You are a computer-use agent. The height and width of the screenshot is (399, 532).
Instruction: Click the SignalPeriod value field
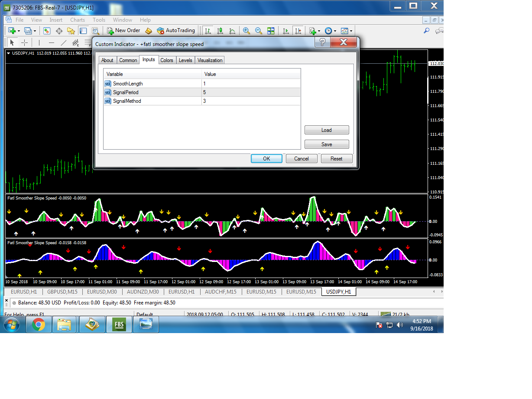250,92
